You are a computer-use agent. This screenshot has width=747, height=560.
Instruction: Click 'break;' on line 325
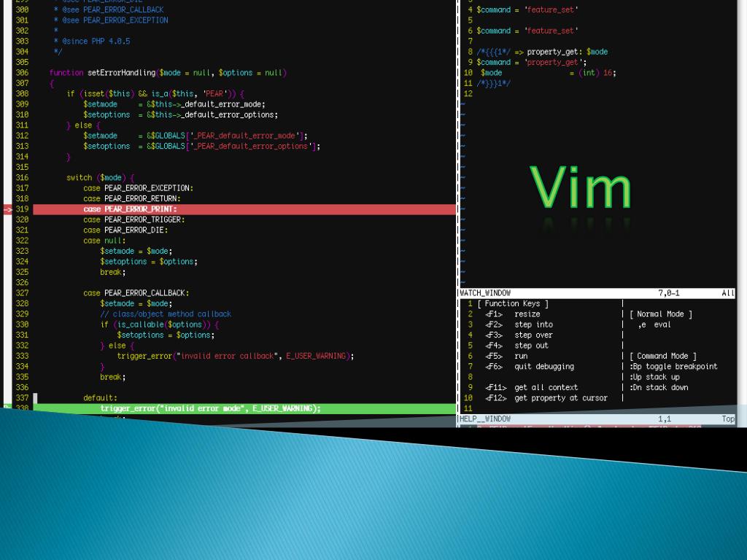(113, 272)
